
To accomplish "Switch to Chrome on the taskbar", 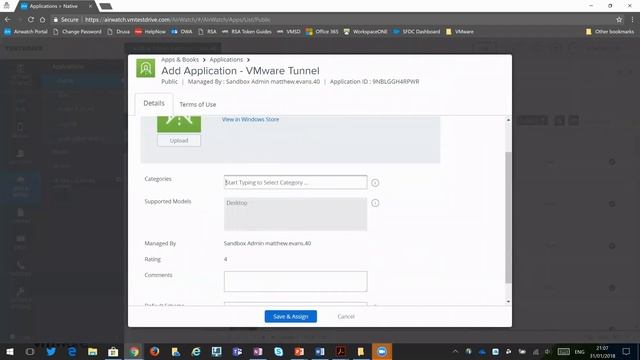I will (x=134, y=351).
